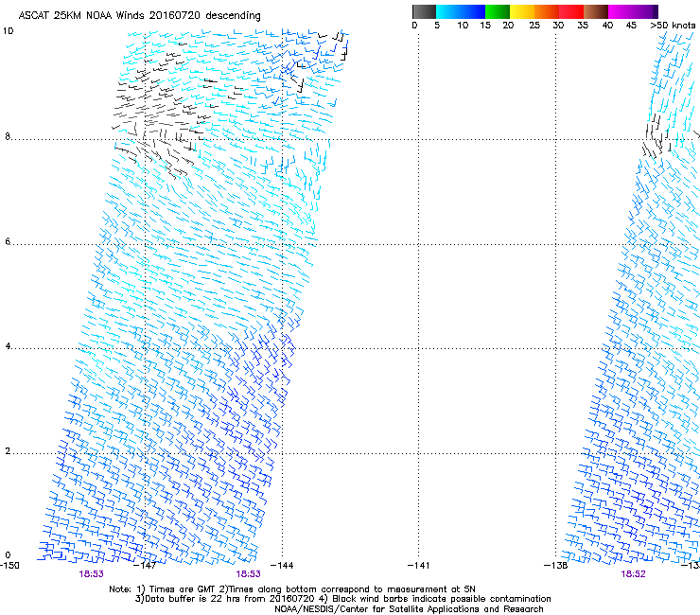Select the '20' color scale tick label

point(508,26)
